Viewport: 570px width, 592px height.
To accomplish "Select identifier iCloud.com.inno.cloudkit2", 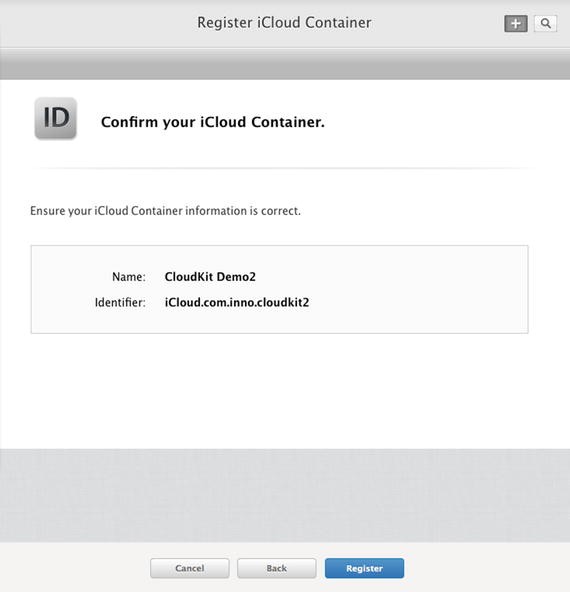I will (237, 302).
